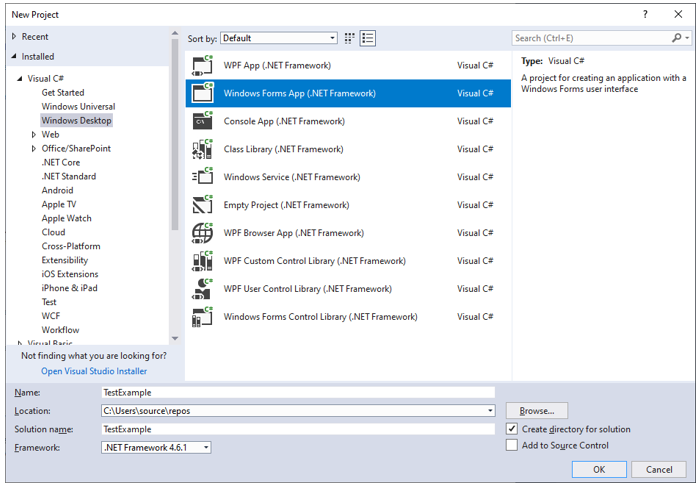Select WCF category

51,316
